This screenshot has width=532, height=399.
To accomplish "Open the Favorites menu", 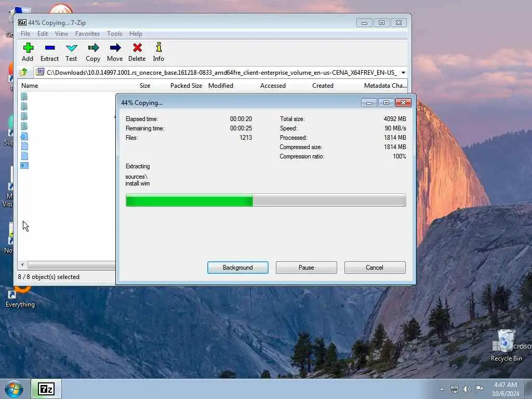I will pyautogui.click(x=87, y=34).
